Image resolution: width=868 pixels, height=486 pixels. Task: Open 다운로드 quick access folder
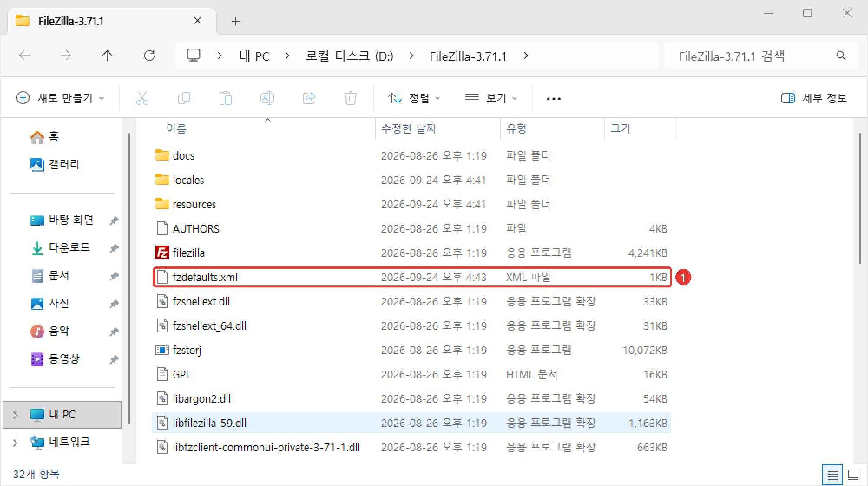point(60,248)
